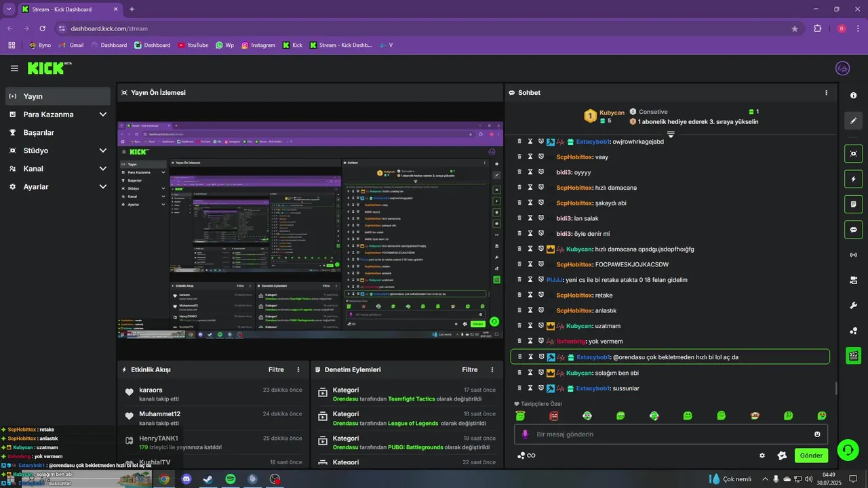Image resolution: width=868 pixels, height=488 pixels.
Task: Reload the page
Action: coord(43,28)
